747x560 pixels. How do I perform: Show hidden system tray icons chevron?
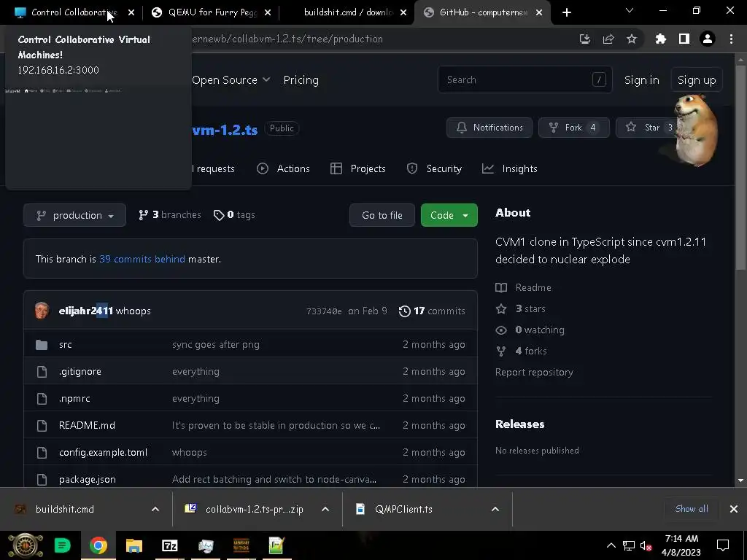(x=611, y=545)
